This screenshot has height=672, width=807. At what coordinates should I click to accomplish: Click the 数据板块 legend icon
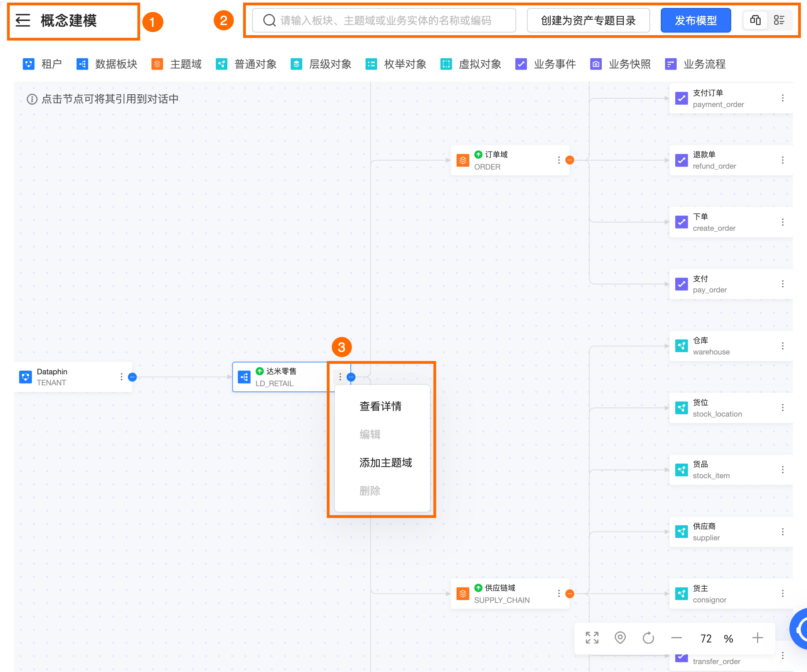click(x=82, y=64)
